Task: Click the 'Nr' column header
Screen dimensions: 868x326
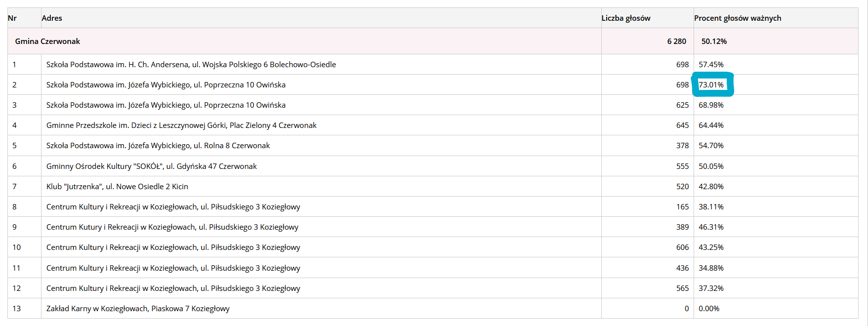Action: click(12, 18)
